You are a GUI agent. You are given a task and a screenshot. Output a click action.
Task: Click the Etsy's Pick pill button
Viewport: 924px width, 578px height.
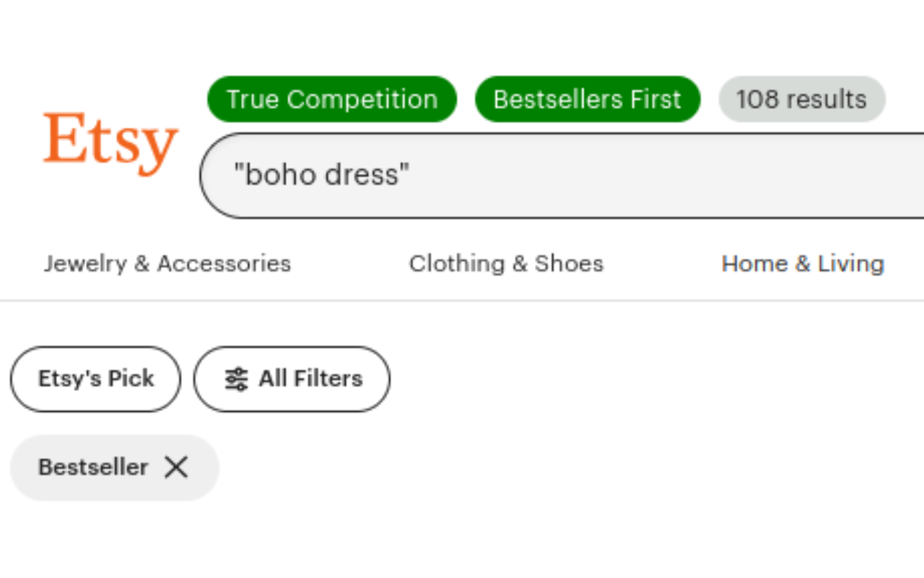95,379
